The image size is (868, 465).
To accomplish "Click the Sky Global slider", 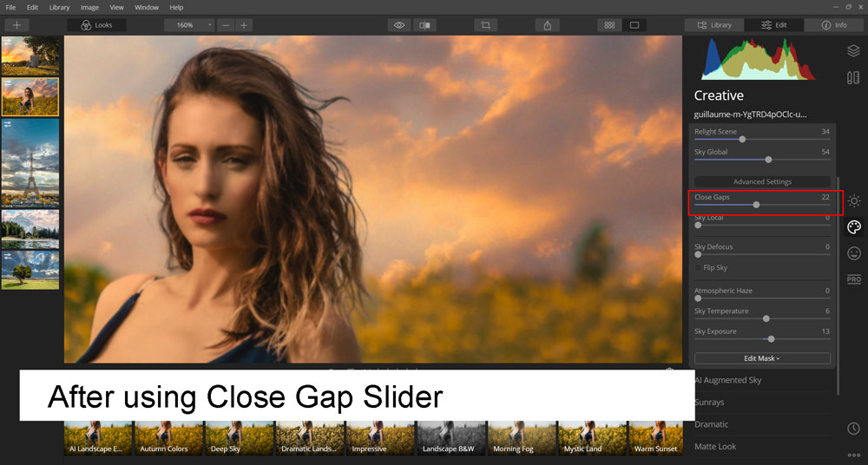I will (x=762, y=160).
